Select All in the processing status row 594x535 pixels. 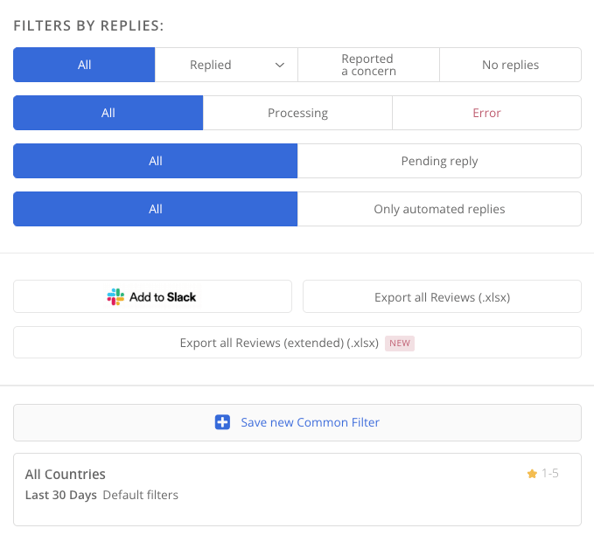(x=108, y=113)
